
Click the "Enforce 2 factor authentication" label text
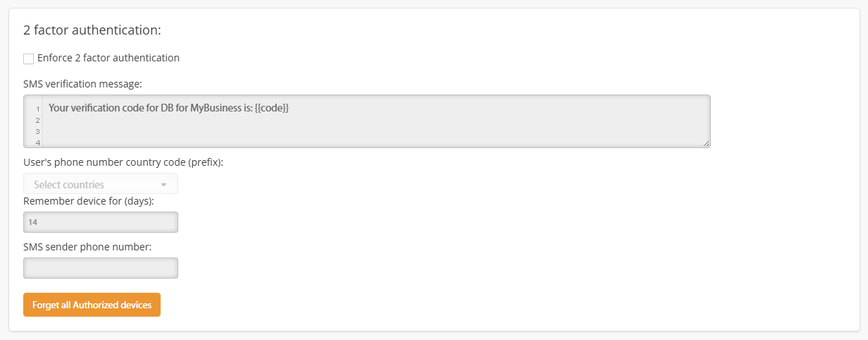[108, 58]
